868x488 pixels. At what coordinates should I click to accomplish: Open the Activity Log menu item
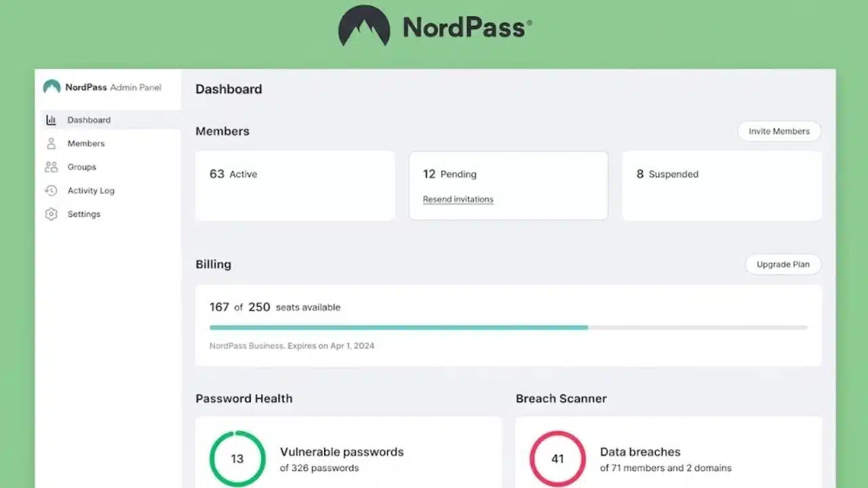tap(91, 190)
